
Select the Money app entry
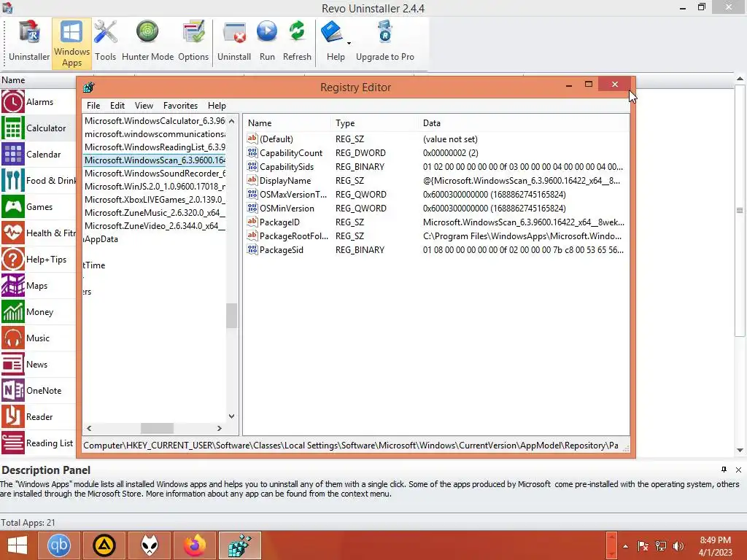tap(38, 312)
